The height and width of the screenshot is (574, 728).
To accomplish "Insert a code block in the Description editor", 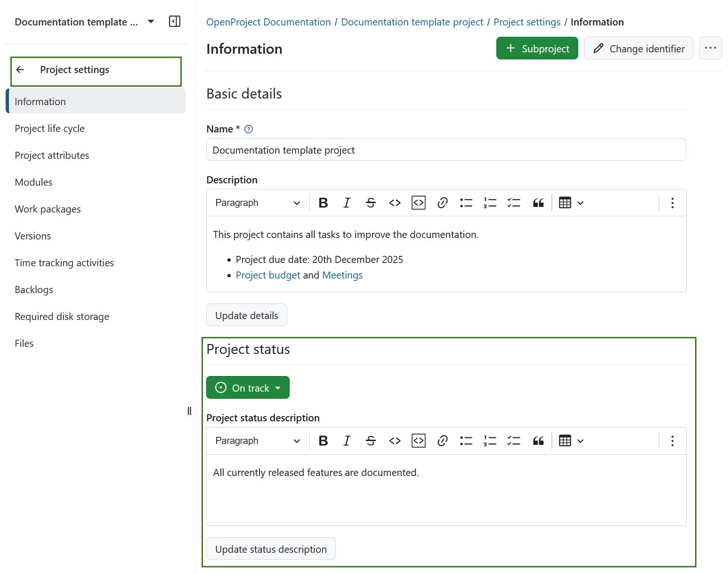I will point(418,202).
